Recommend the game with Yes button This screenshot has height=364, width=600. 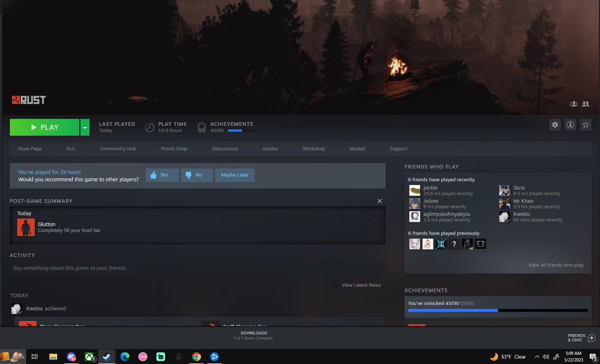coord(162,175)
